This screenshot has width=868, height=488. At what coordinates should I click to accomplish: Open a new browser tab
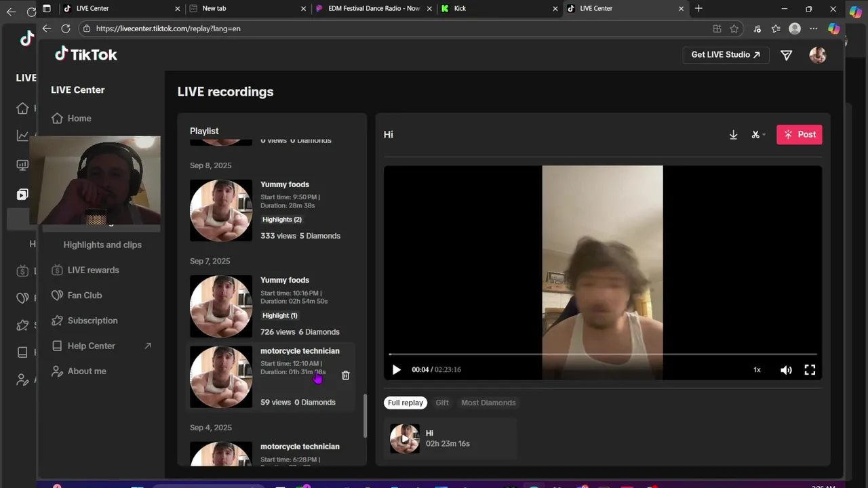(698, 8)
